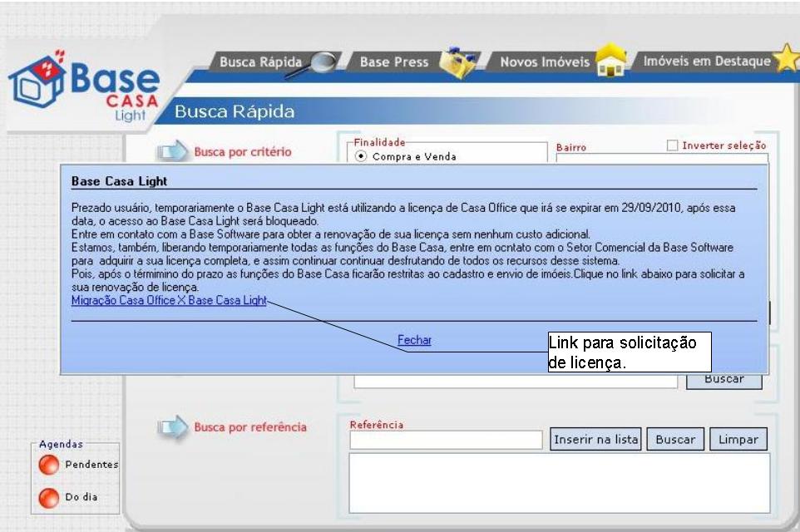Select the magnifying glass icon on Busca Rápida

(x=323, y=61)
